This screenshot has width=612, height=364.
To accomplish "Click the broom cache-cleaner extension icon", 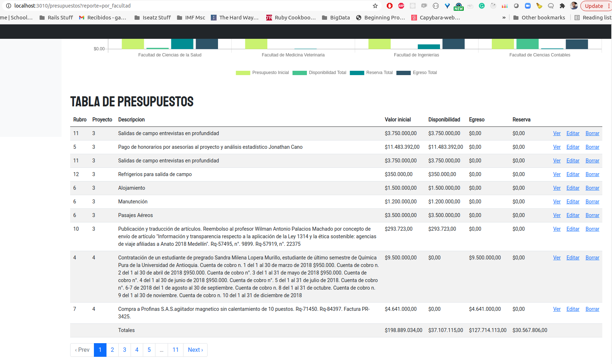I will click(x=539, y=5).
